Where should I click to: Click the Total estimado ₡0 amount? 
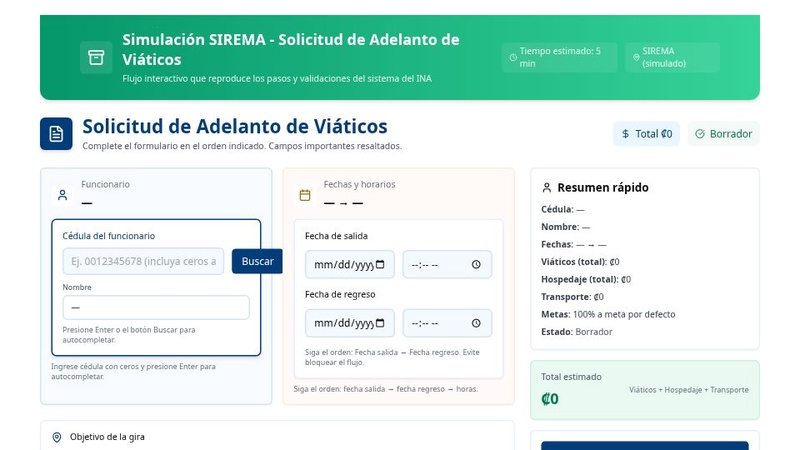[x=550, y=398]
